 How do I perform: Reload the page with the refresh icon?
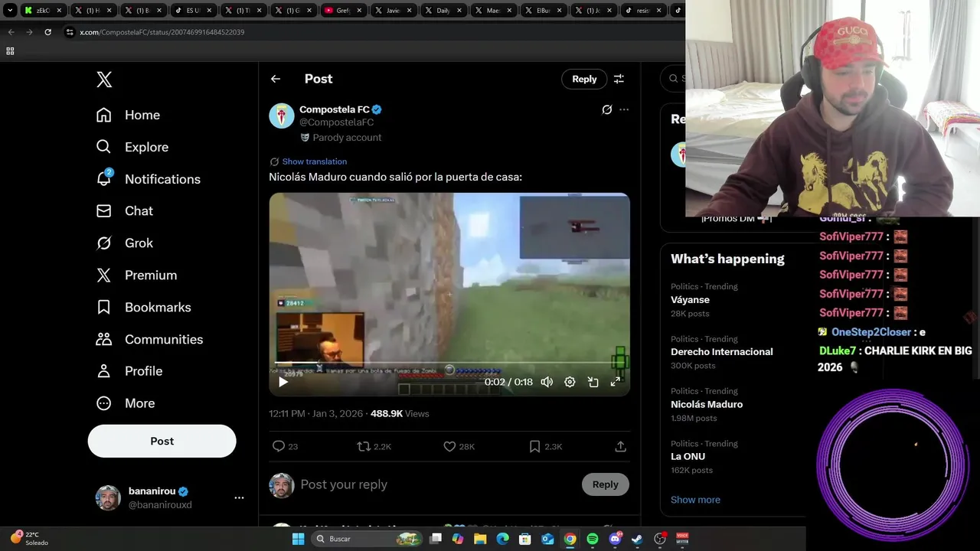(x=47, y=32)
